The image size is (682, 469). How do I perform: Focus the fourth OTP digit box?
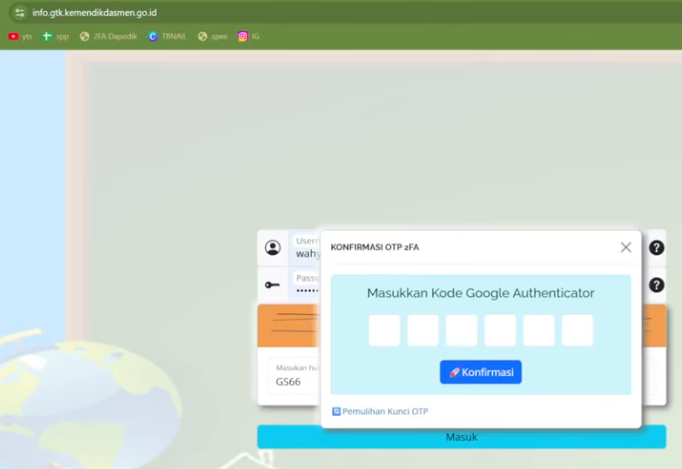pyautogui.click(x=500, y=331)
